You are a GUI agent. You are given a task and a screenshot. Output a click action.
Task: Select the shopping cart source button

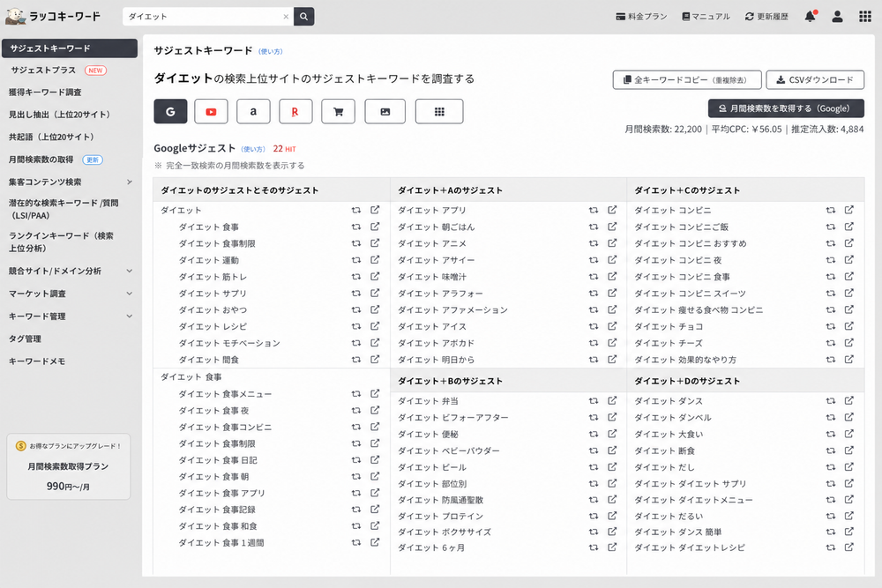[338, 111]
